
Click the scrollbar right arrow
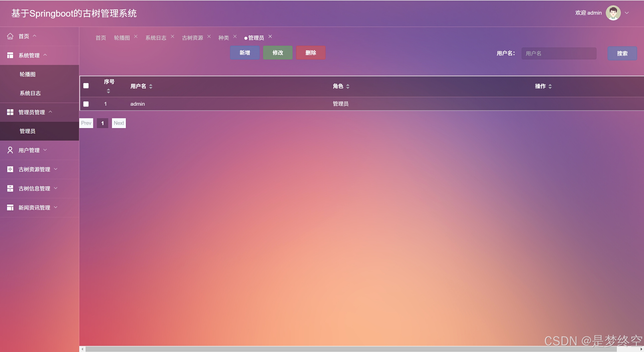click(x=641, y=349)
